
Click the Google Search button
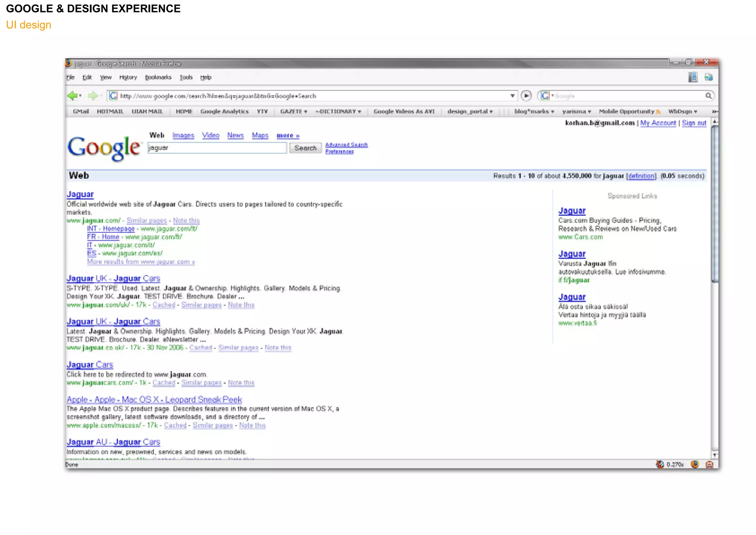click(305, 148)
